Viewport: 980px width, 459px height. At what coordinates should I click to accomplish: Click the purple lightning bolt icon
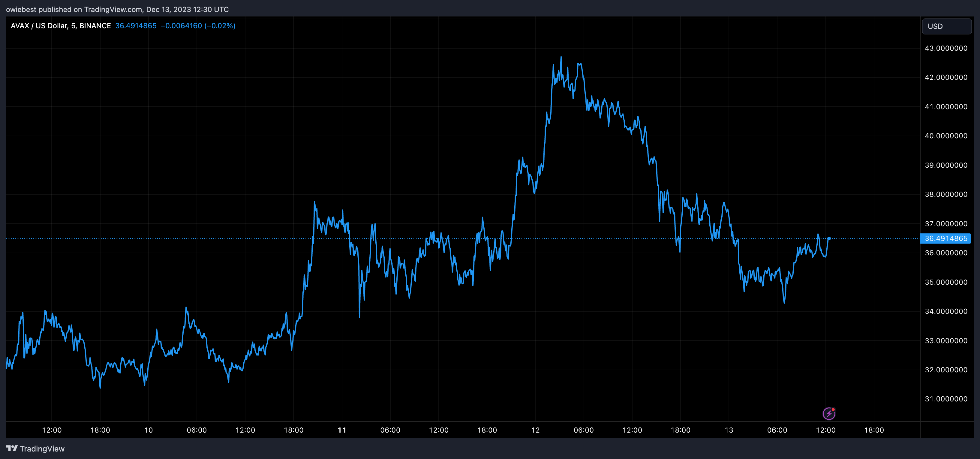(829, 413)
